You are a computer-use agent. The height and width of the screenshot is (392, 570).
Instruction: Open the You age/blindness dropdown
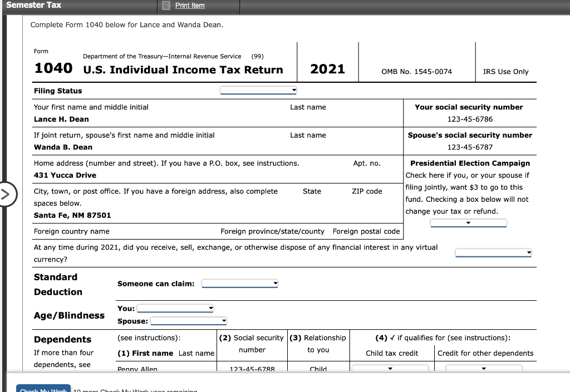pos(175,307)
